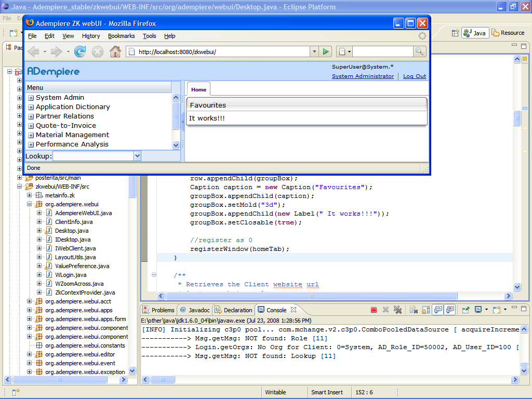Open the Firefox URL history dropdown
The width and height of the screenshot is (532, 399).
click(314, 51)
